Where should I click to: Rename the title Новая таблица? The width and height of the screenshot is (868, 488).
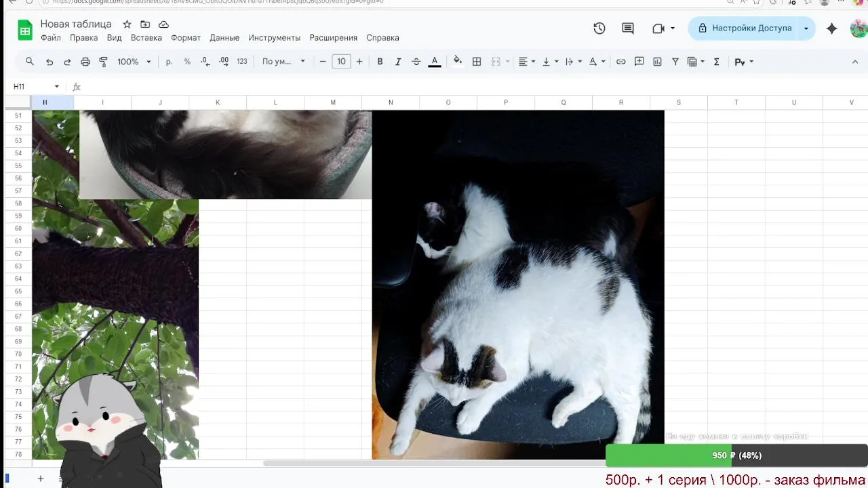76,24
